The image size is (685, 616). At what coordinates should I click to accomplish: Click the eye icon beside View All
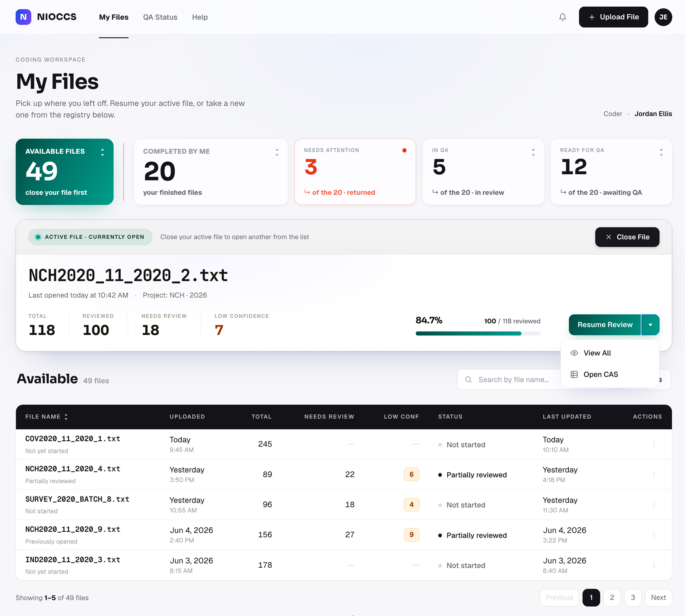pyautogui.click(x=574, y=353)
